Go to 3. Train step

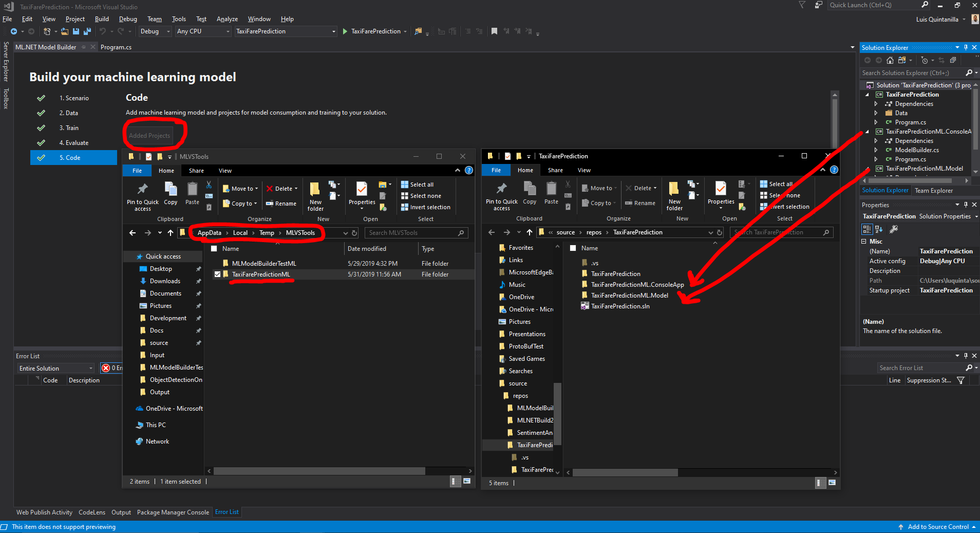pos(69,128)
